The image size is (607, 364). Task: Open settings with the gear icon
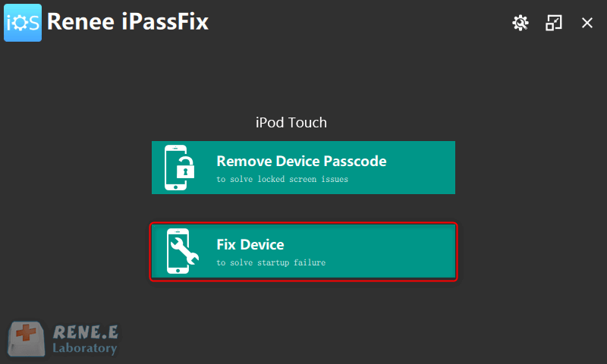click(x=520, y=23)
